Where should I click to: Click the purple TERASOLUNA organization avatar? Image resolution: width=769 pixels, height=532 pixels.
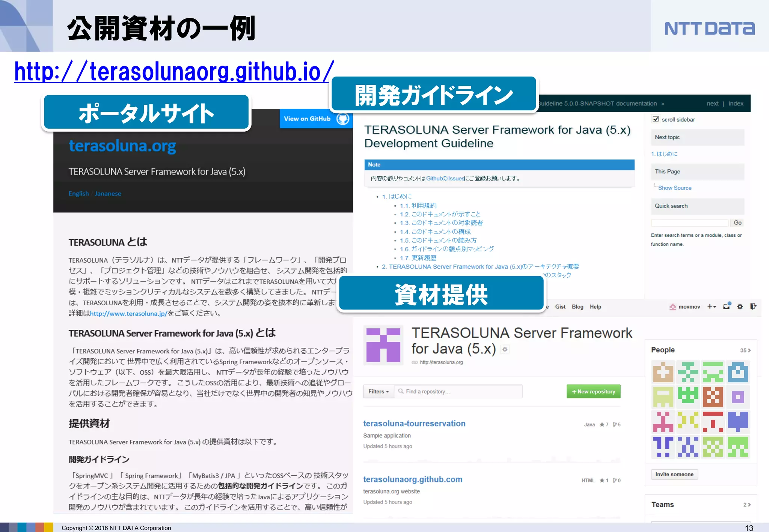[383, 345]
